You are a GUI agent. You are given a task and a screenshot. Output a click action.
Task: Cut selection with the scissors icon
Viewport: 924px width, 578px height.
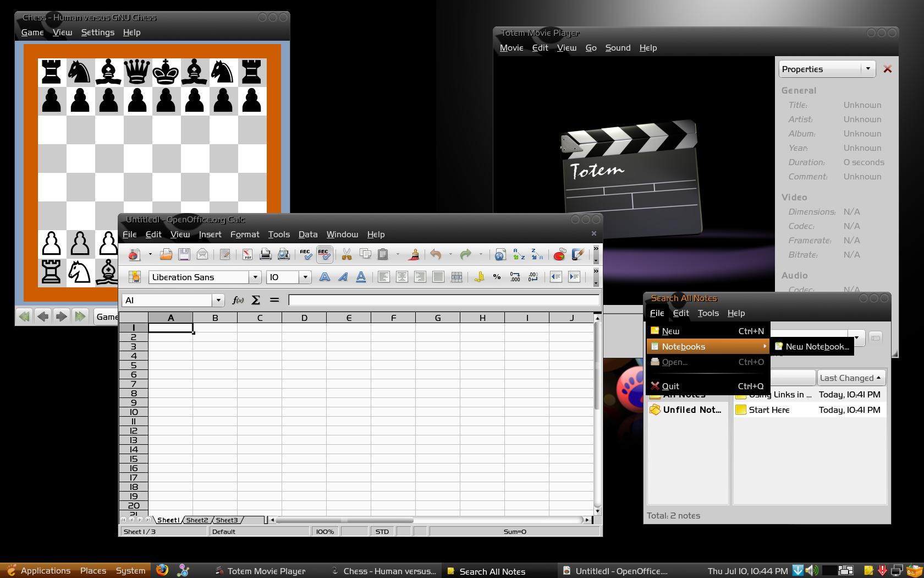coord(346,254)
